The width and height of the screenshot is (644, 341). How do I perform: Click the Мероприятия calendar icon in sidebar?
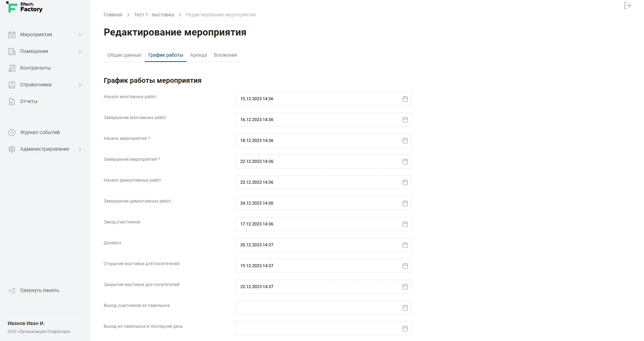(12, 34)
